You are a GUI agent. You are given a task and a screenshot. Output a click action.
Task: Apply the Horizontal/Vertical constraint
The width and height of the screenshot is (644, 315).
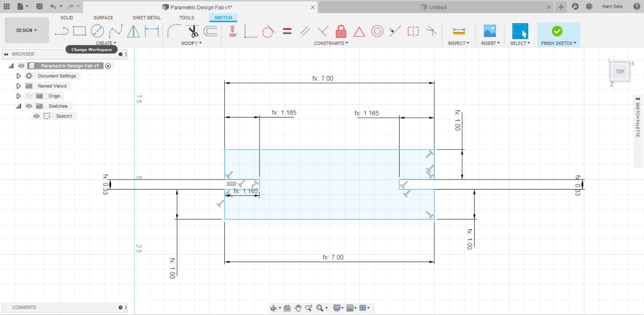click(x=233, y=31)
